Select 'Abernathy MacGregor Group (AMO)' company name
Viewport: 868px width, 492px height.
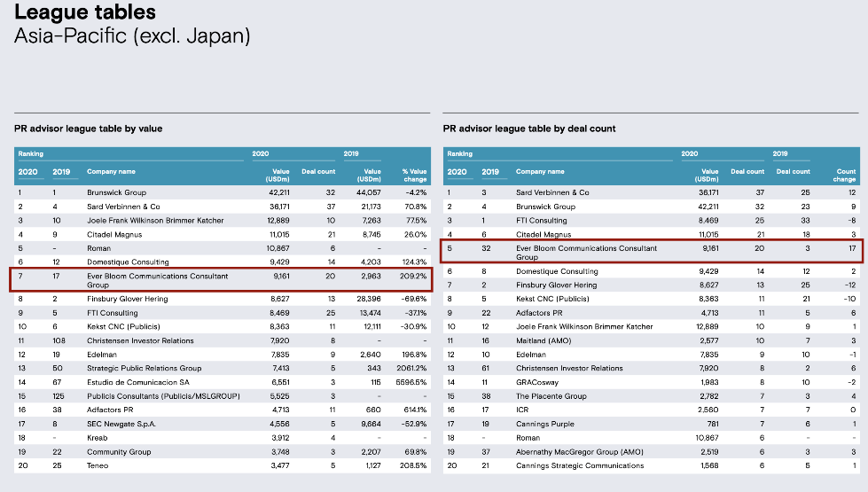[x=580, y=452]
